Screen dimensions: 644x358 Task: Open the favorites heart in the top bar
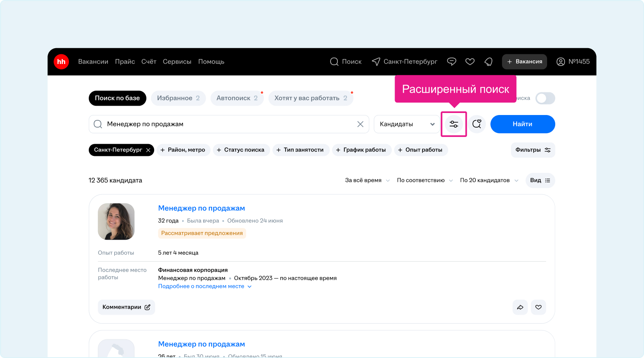[470, 62]
